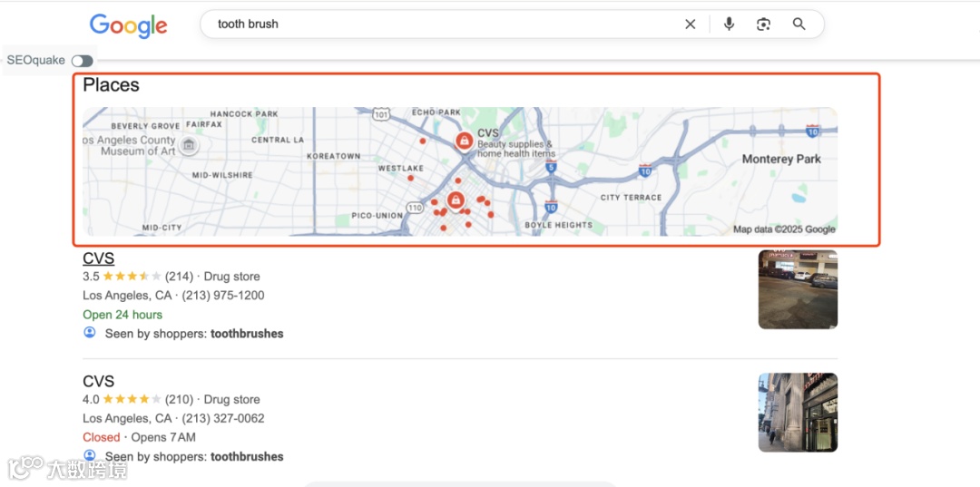Click the 110 highway shield near Pico-Union
This screenshot has height=487, width=980.
[414, 207]
